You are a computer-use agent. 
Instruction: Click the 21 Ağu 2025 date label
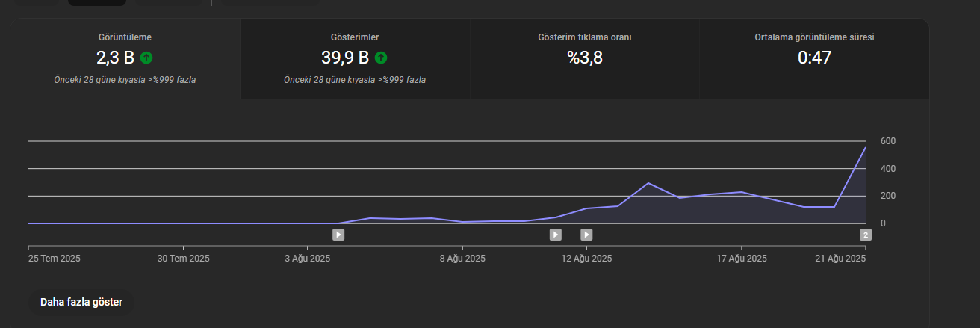pos(840,259)
